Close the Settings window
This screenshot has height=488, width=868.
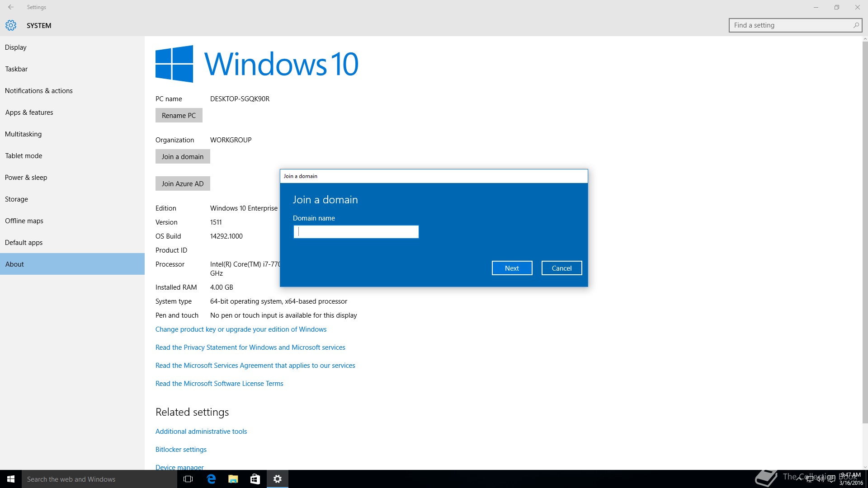tap(858, 7)
